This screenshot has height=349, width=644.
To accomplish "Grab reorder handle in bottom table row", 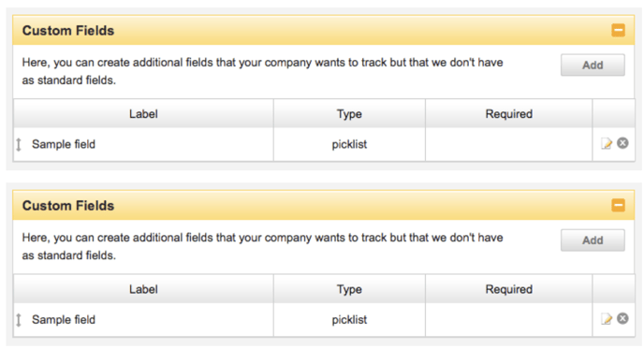I will pos(19,320).
